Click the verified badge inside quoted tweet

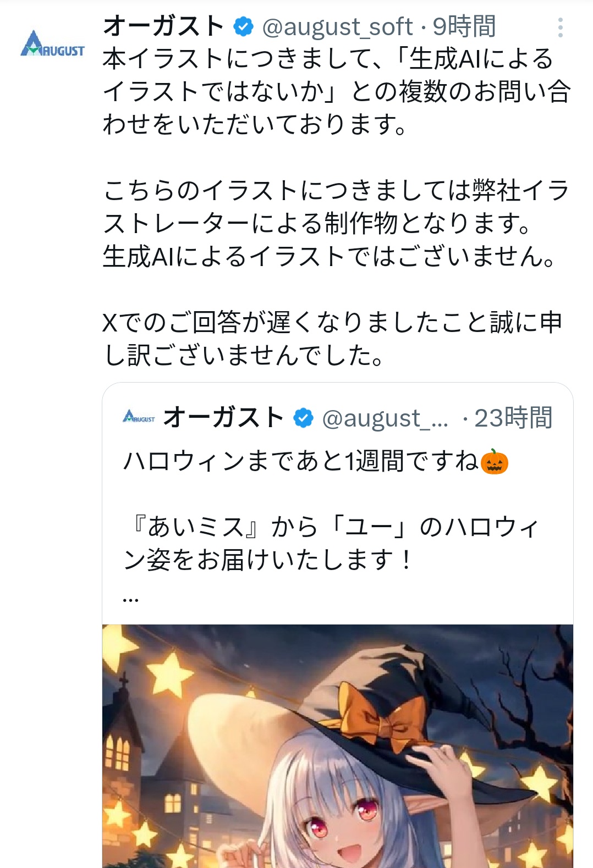tap(303, 418)
